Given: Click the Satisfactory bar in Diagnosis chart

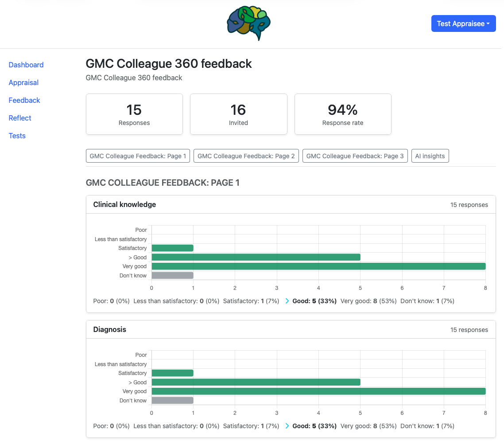Looking at the screenshot, I should (172, 373).
